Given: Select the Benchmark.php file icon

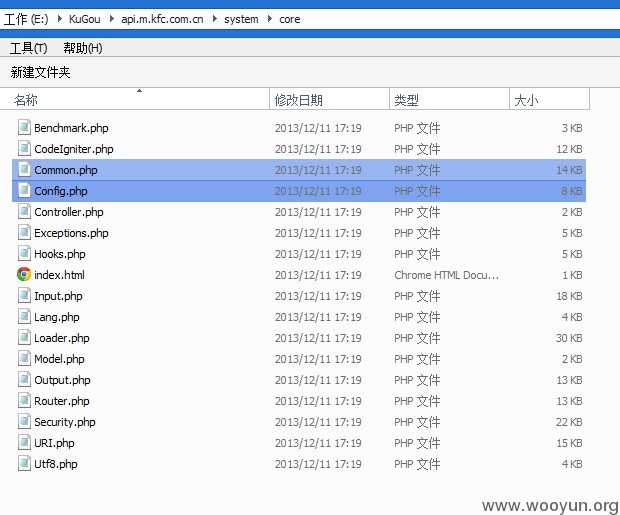Looking at the screenshot, I should click(x=24, y=127).
